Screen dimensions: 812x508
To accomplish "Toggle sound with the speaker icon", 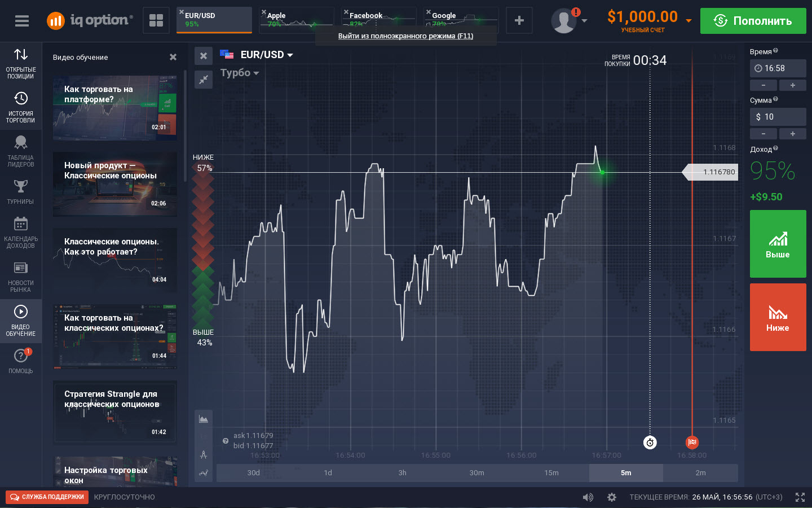I will coord(588,497).
